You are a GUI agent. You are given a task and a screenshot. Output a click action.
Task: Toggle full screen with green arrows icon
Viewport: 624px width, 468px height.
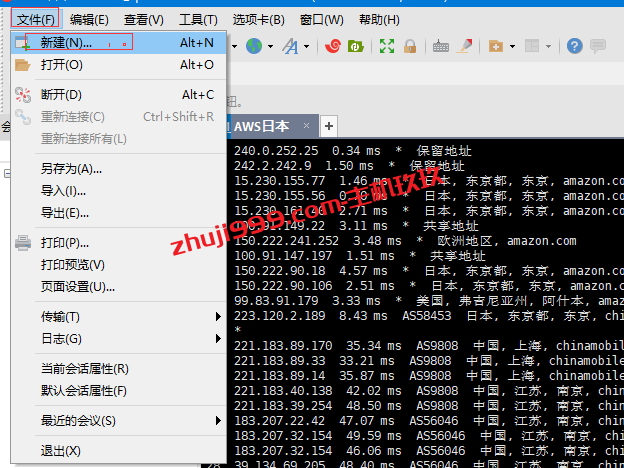[387, 46]
